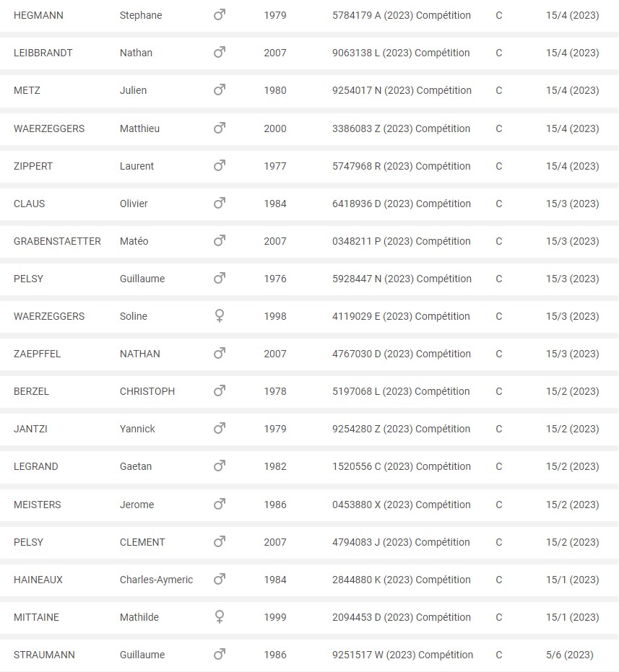Select the first name Charles-Aymeric

click(156, 580)
